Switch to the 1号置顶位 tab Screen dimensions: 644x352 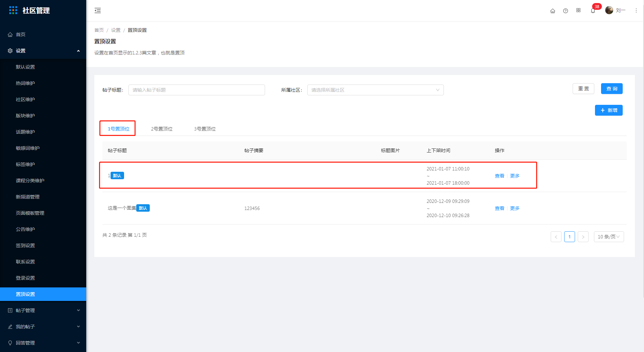point(118,129)
